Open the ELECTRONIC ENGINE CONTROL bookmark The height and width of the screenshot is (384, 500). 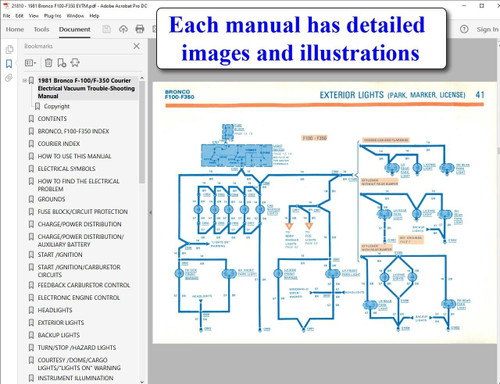79,298
